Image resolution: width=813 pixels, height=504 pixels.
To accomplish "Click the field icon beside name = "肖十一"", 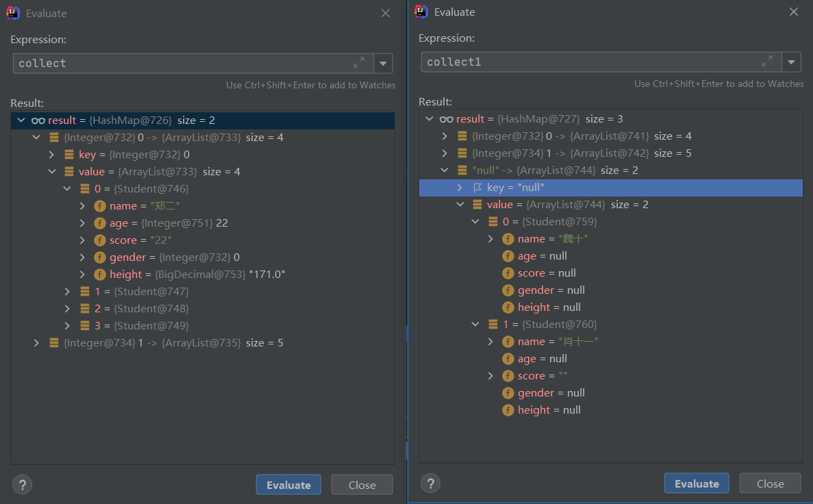I will coord(508,342).
